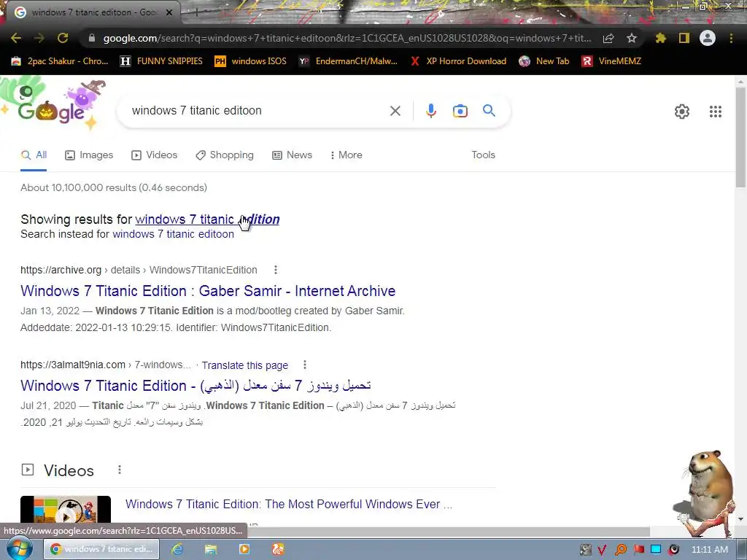The width and height of the screenshot is (747, 560).
Task: Launch Internet Explorer from the taskbar
Action: tap(177, 549)
